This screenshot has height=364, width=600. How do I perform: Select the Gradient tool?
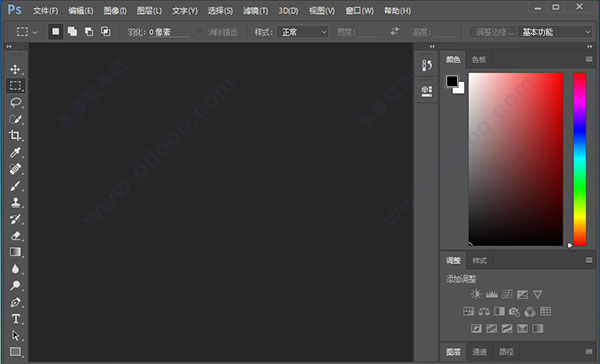click(x=15, y=252)
